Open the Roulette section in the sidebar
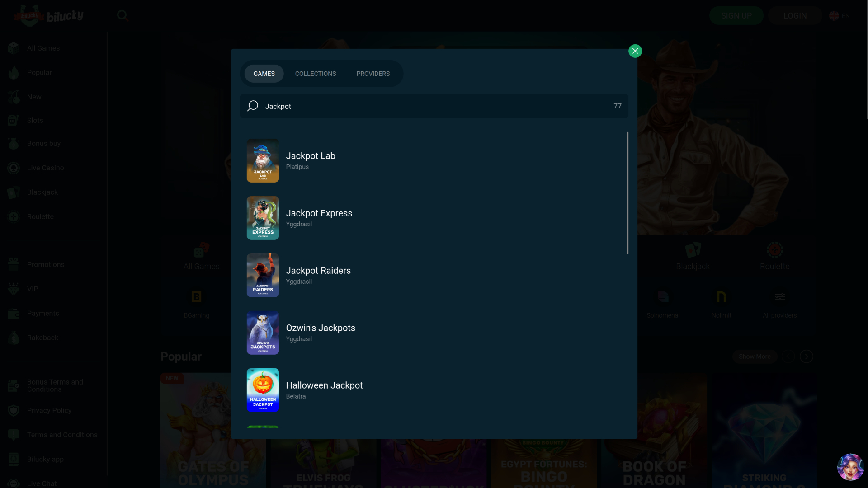The image size is (868, 488). [14, 216]
